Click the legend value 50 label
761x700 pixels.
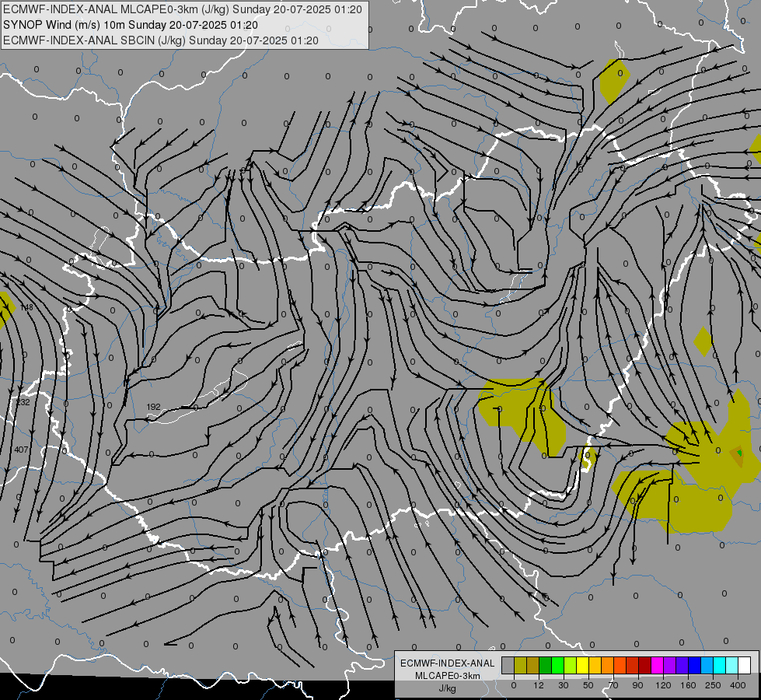[588, 685]
